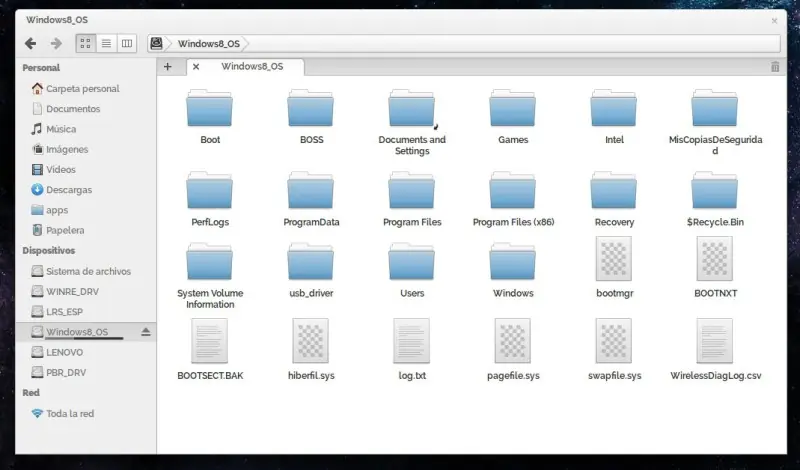
Task: Open Documentos in sidebar
Action: click(86, 109)
